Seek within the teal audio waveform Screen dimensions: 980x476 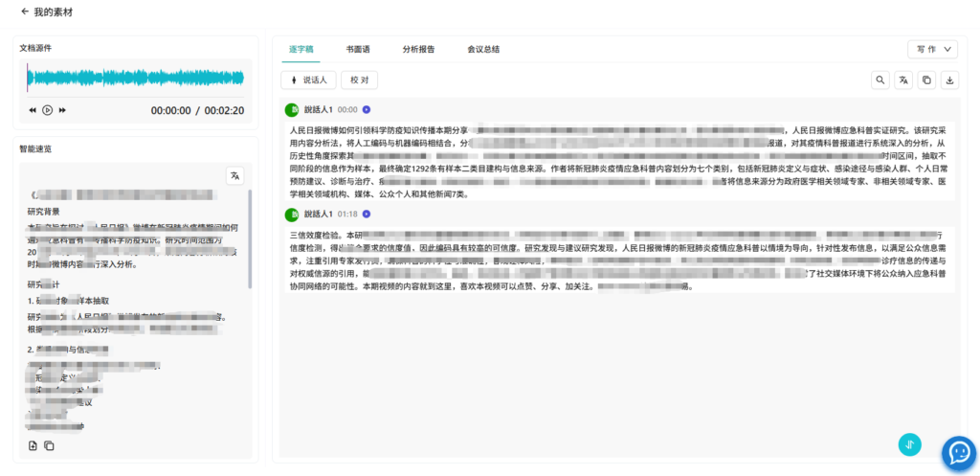[136, 78]
